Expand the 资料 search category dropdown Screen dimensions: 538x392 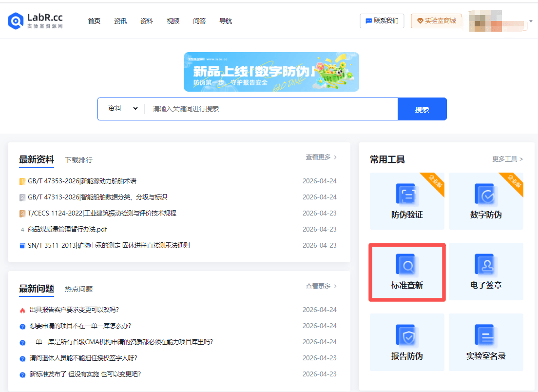pos(123,109)
